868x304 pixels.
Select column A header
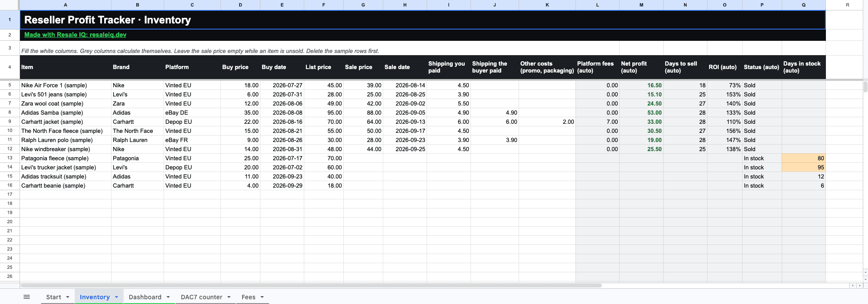66,5
